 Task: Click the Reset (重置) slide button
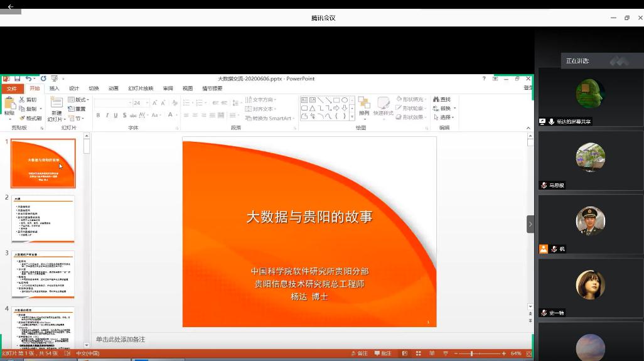[77, 109]
